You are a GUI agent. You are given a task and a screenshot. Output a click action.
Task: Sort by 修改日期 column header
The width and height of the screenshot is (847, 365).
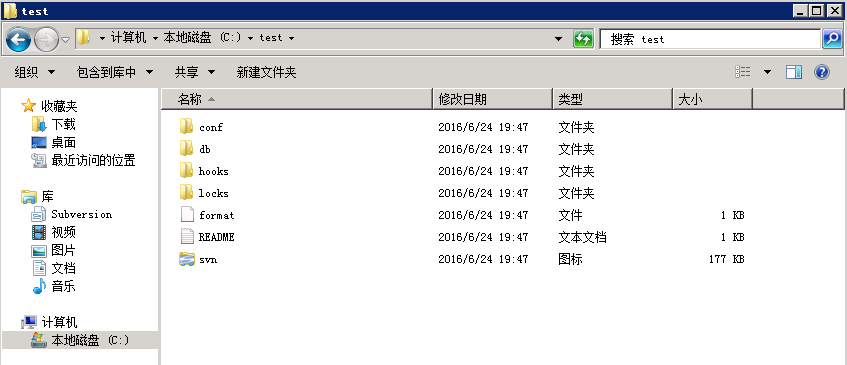[493, 99]
